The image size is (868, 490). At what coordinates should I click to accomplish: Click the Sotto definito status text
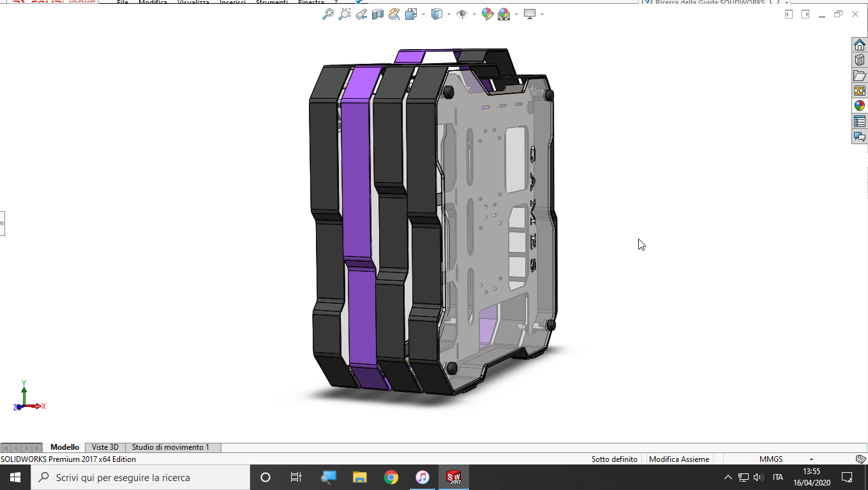[x=615, y=459]
